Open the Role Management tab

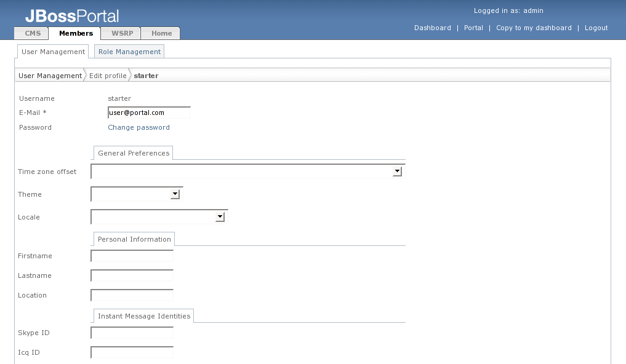(x=129, y=52)
